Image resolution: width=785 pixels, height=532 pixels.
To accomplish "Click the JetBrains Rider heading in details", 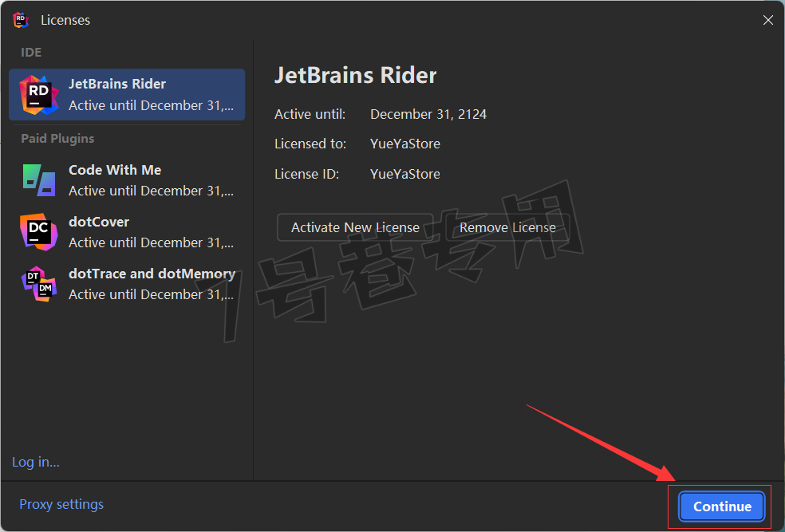I will [356, 75].
